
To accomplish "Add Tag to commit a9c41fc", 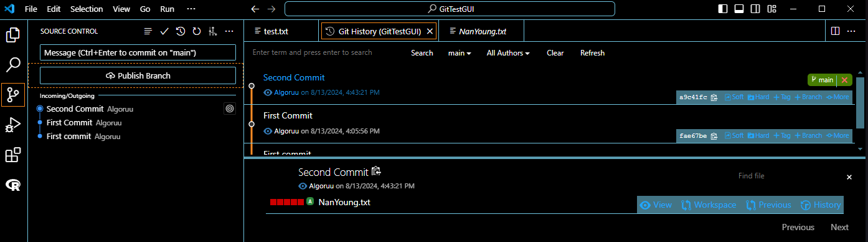I will pyautogui.click(x=782, y=97).
